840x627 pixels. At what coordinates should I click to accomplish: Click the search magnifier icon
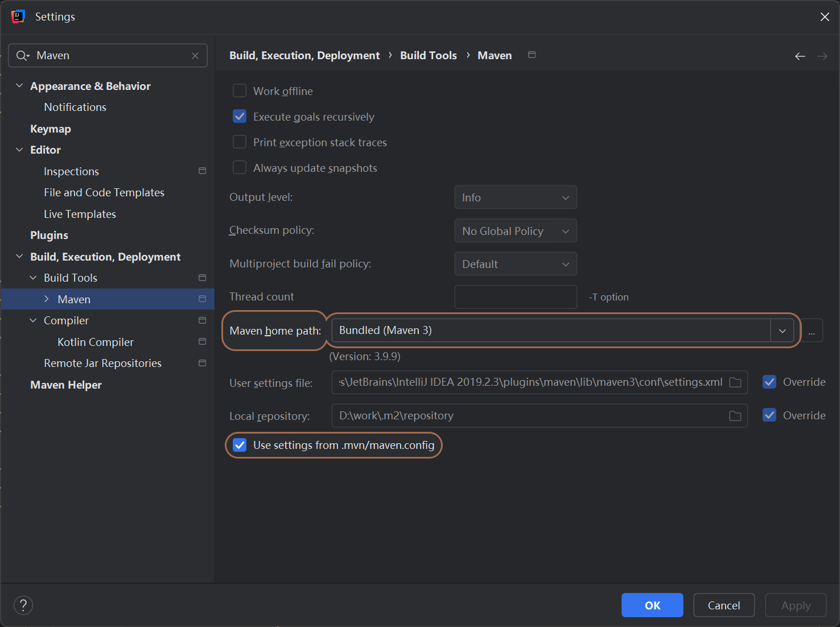(23, 56)
